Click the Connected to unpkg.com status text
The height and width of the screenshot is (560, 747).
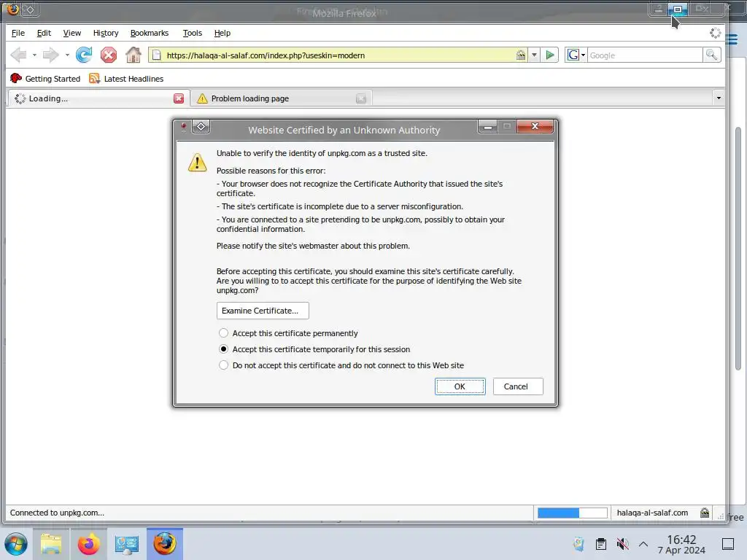click(x=57, y=513)
